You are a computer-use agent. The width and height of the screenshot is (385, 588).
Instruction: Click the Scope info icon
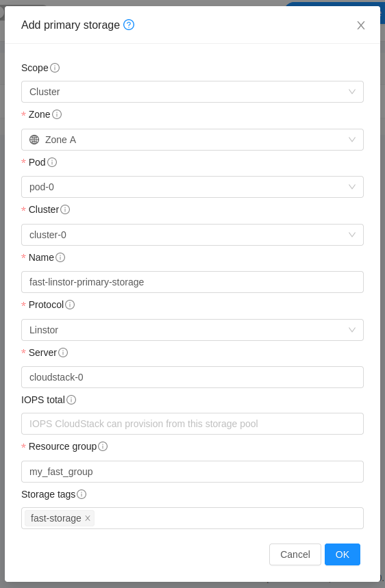click(55, 68)
